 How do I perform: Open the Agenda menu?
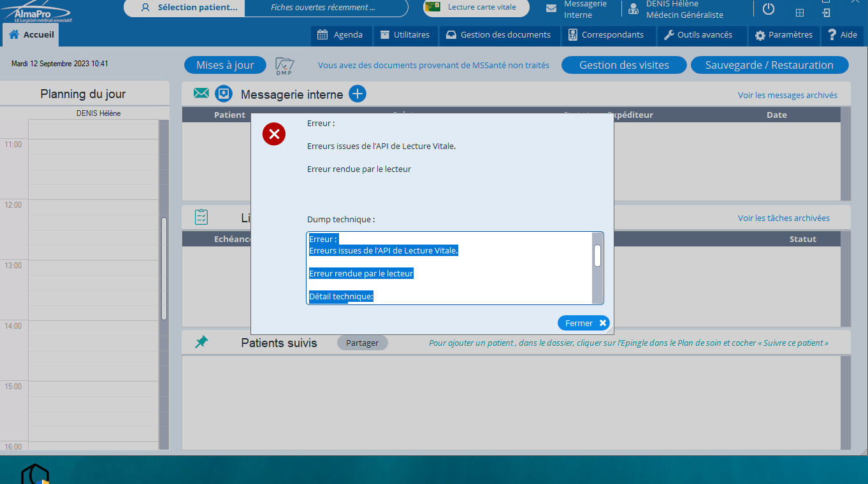pos(340,35)
